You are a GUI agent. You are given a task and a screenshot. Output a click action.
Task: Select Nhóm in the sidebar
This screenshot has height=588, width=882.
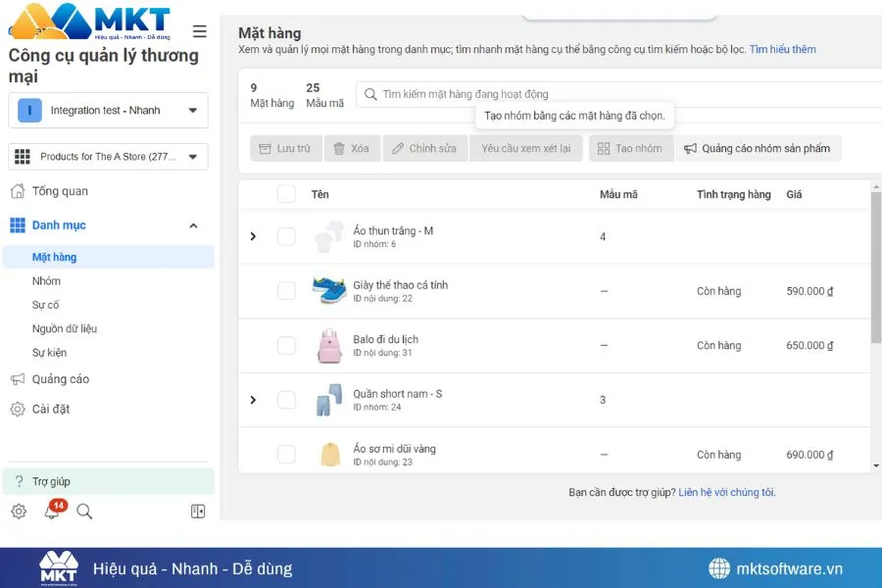[x=47, y=280]
